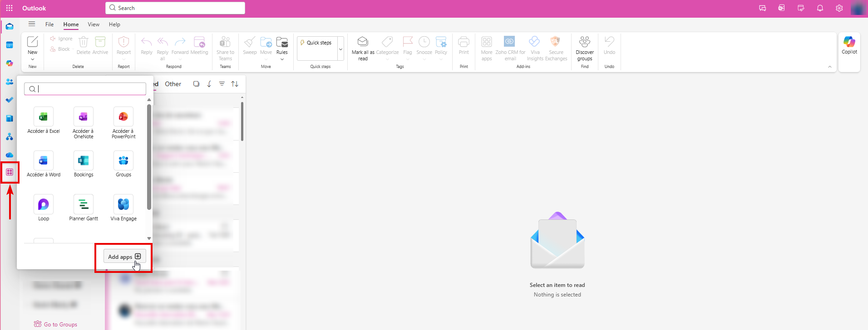Viewport: 868px width, 330px height.
Task: Click apps flyout scroll down arrow
Action: pyautogui.click(x=149, y=238)
